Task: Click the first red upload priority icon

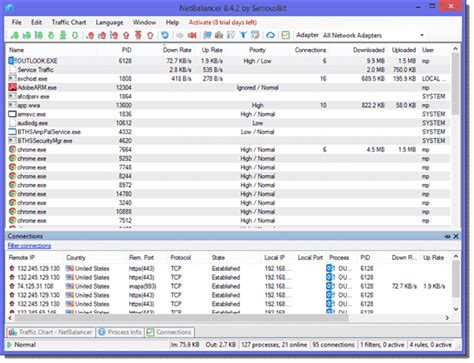Action: (90, 35)
